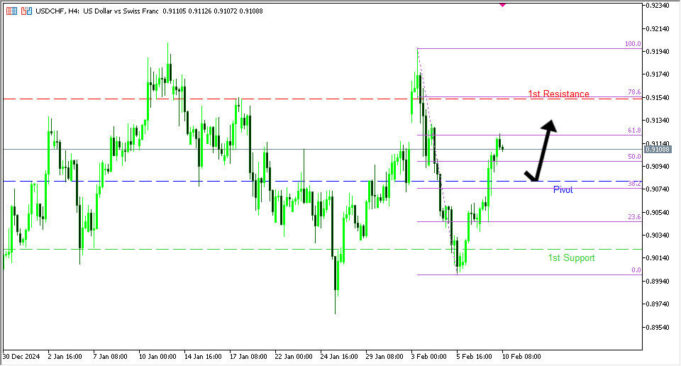This screenshot has height=366, width=681.
Task: Click the 22 Jan 00:00 time label
Action: (x=293, y=356)
